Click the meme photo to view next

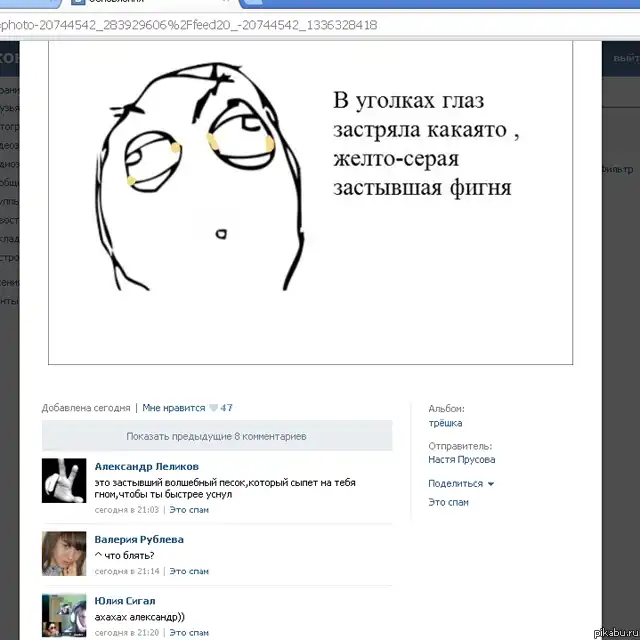[x=310, y=200]
